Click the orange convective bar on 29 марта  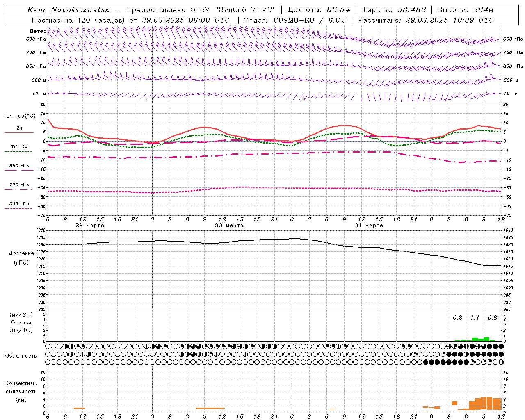[x=80, y=408]
